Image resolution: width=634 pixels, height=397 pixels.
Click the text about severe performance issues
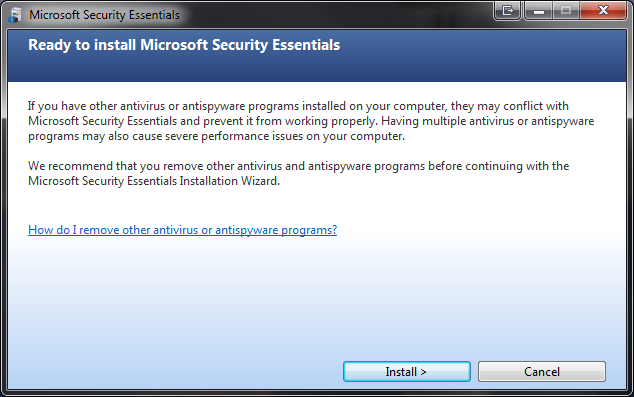click(216, 136)
